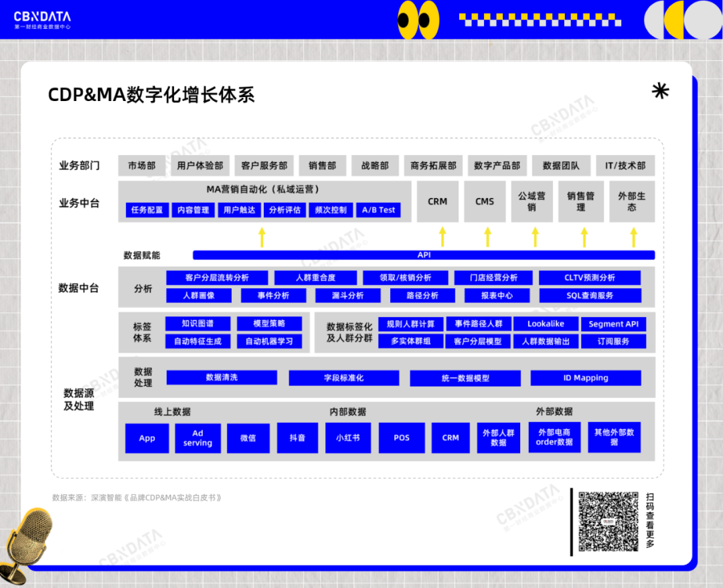
Task: Click the blue API bar
Action: pos(423,255)
